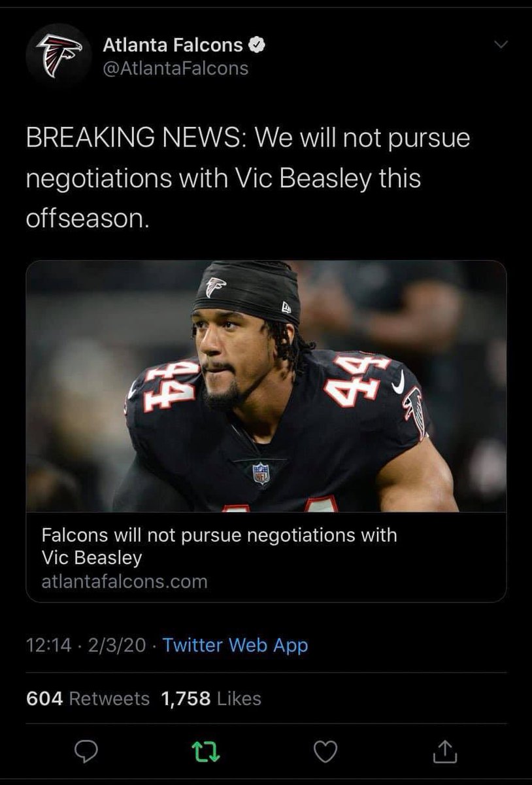Open the Vic Beasley photo in link card

tap(266, 386)
